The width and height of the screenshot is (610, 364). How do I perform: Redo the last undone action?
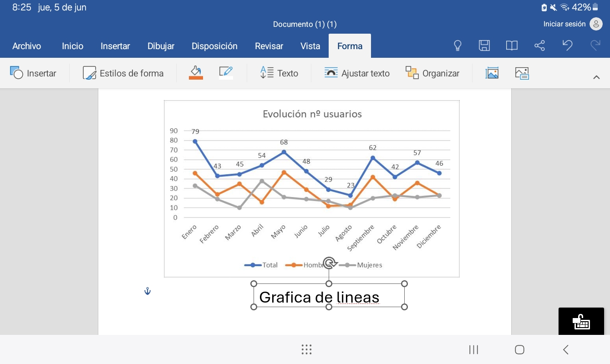click(595, 45)
